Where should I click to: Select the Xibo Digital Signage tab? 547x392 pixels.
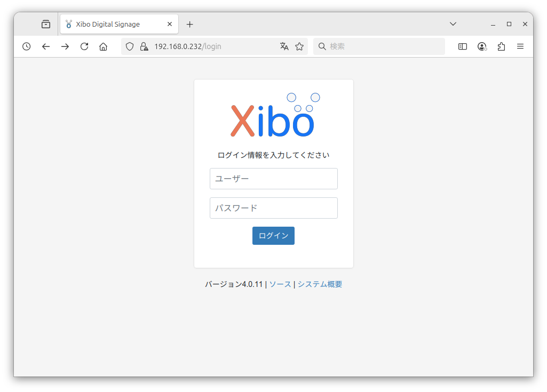tap(120, 24)
